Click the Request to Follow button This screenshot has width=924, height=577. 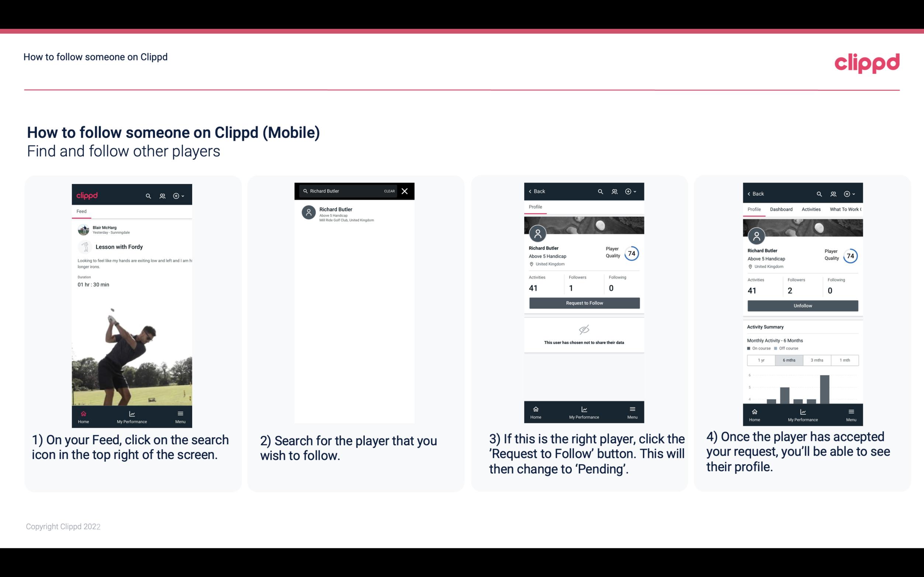584,303
